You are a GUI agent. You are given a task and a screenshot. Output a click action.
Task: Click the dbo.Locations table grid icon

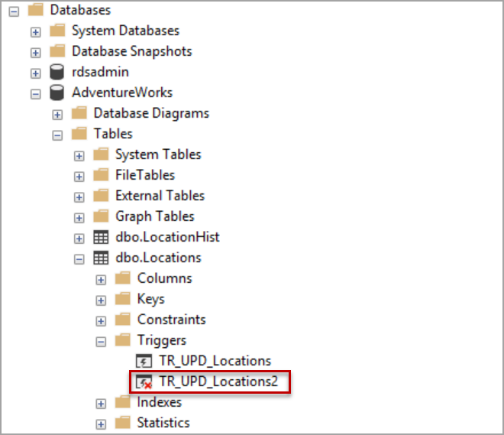pyautogui.click(x=101, y=258)
